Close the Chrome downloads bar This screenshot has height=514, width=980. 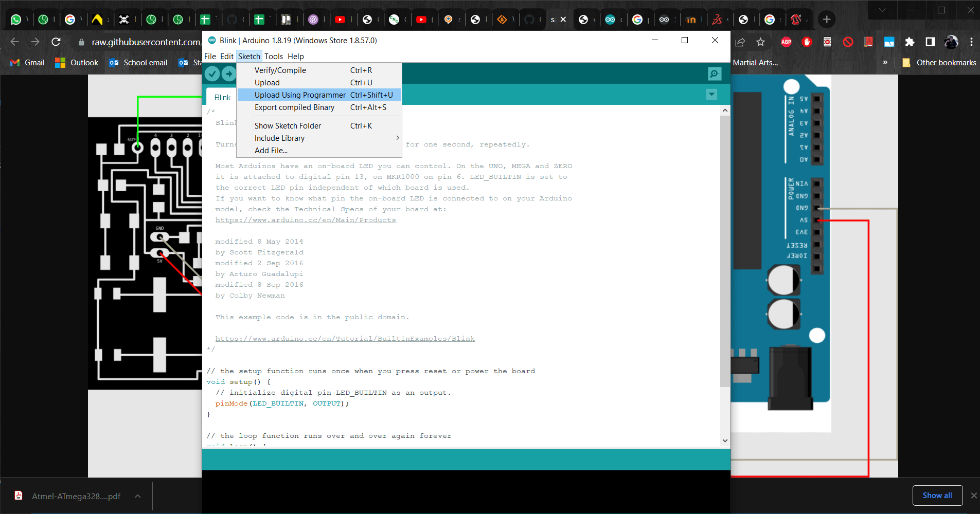973,495
